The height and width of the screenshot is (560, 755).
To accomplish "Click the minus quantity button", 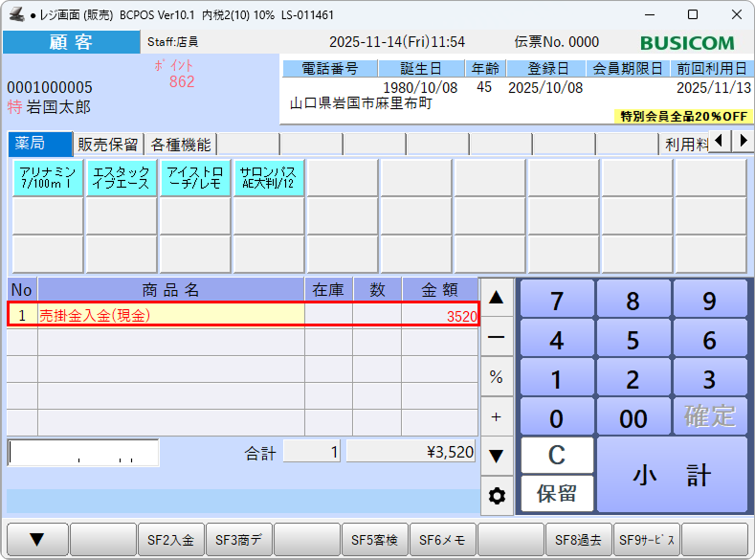I will pyautogui.click(x=496, y=338).
